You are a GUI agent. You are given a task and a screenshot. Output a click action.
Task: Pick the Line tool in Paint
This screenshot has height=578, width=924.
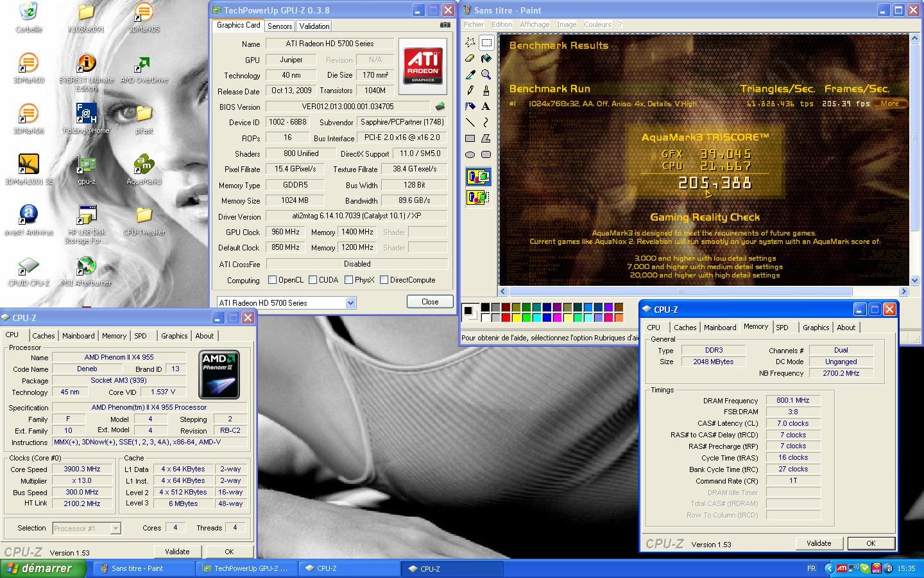[x=470, y=122]
